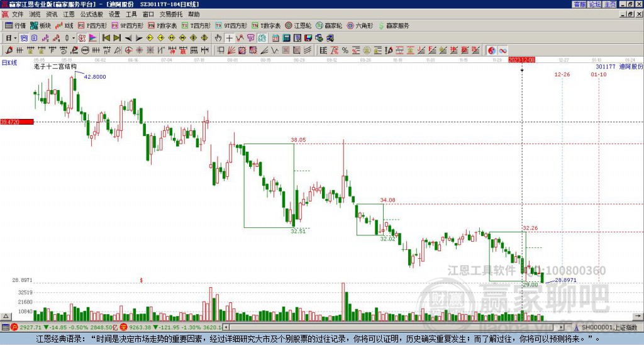Click the black right arrow icon
This screenshot has width=644, height=345.
click(139, 38)
